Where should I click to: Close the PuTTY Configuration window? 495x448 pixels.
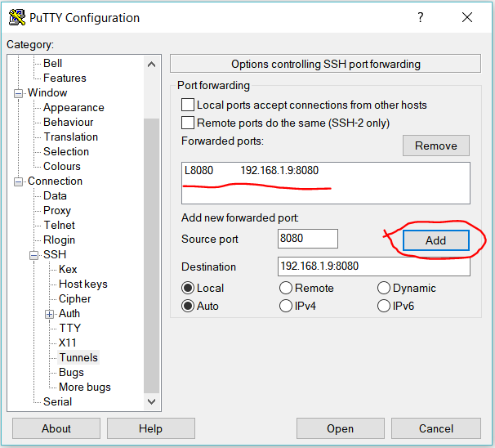(x=467, y=17)
